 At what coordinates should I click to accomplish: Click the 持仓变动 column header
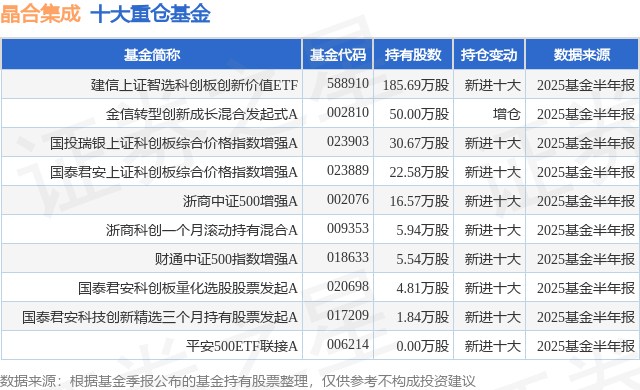[489, 55]
